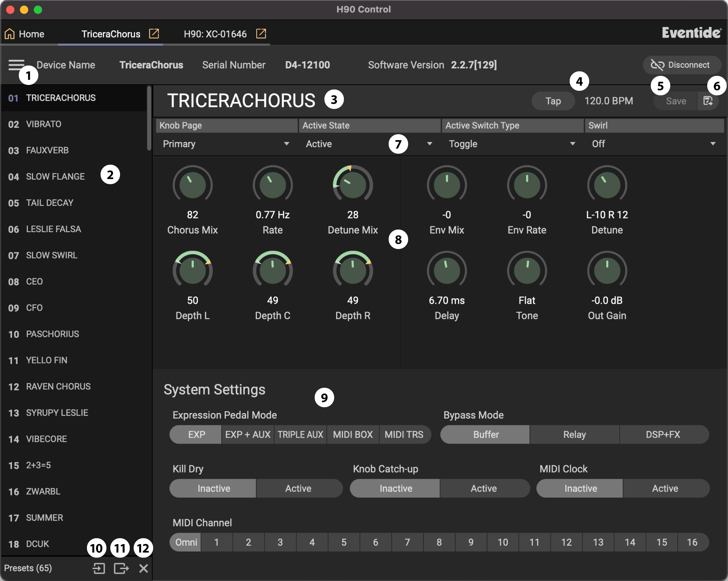Viewport: 728px width, 581px height.
Task: Pop out the H90: XC-01646 tab icon
Action: (261, 34)
